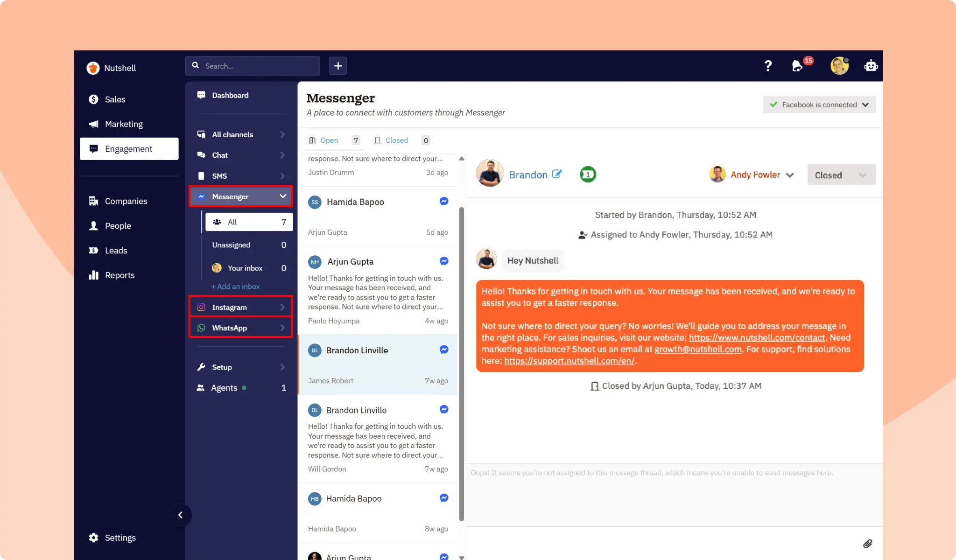The width and height of the screenshot is (956, 560).
Task: Select Engagement in the sidebar menu
Action: [129, 148]
